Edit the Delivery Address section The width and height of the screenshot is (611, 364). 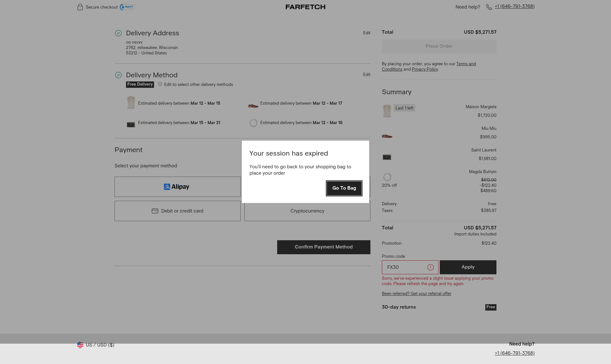tap(367, 33)
